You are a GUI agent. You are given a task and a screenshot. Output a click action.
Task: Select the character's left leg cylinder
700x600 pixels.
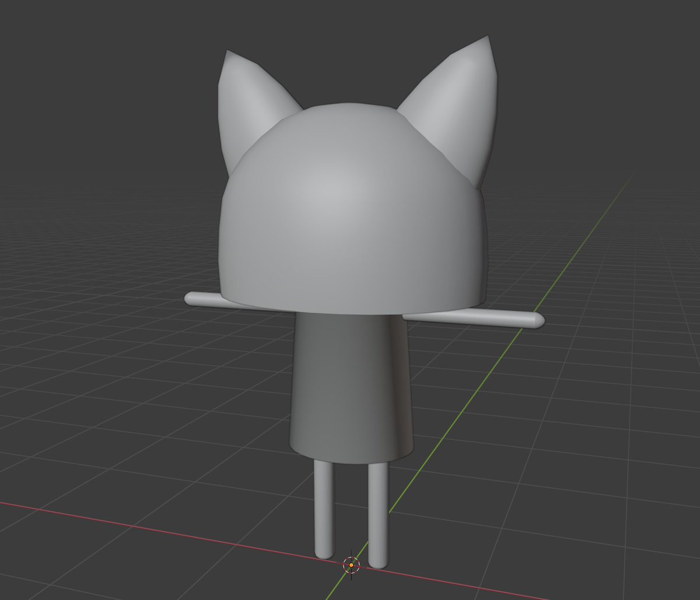coord(324,508)
